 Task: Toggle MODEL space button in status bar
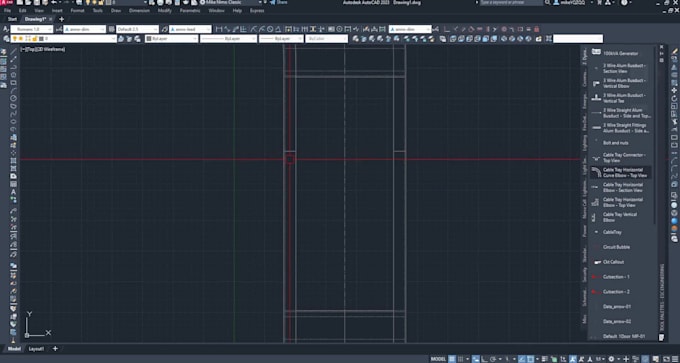click(x=438, y=359)
